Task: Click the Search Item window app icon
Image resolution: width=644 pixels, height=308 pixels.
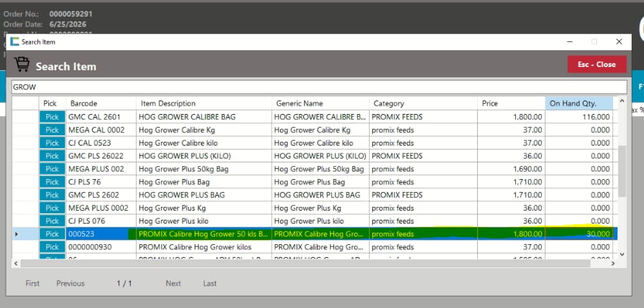Action: point(15,41)
